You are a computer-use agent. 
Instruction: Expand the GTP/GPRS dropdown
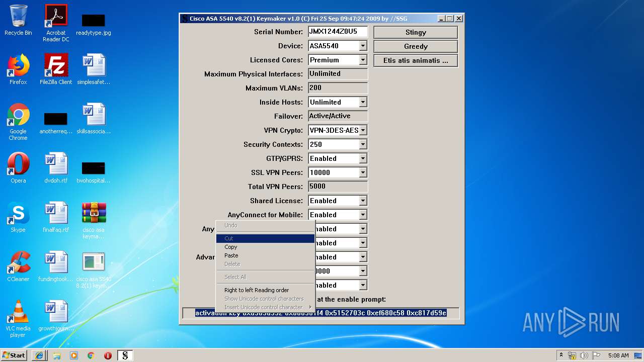pos(363,158)
